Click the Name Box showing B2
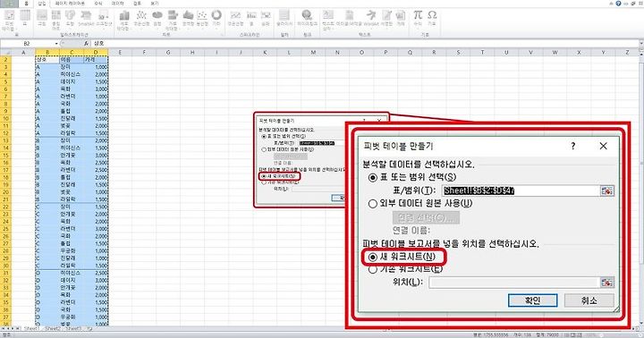Screen dimensions: 644x338 click(x=27, y=44)
